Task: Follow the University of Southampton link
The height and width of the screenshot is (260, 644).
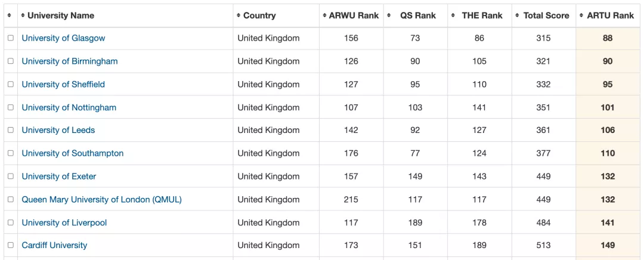Action: pyautogui.click(x=73, y=153)
